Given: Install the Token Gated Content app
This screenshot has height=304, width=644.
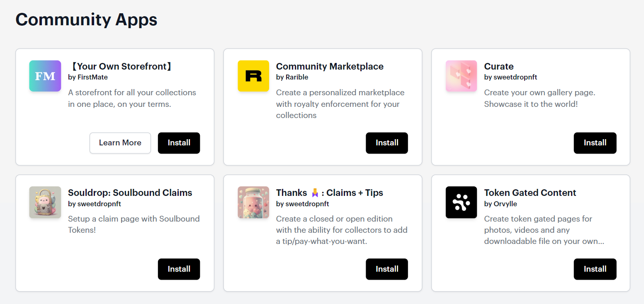Looking at the screenshot, I should pos(595,269).
